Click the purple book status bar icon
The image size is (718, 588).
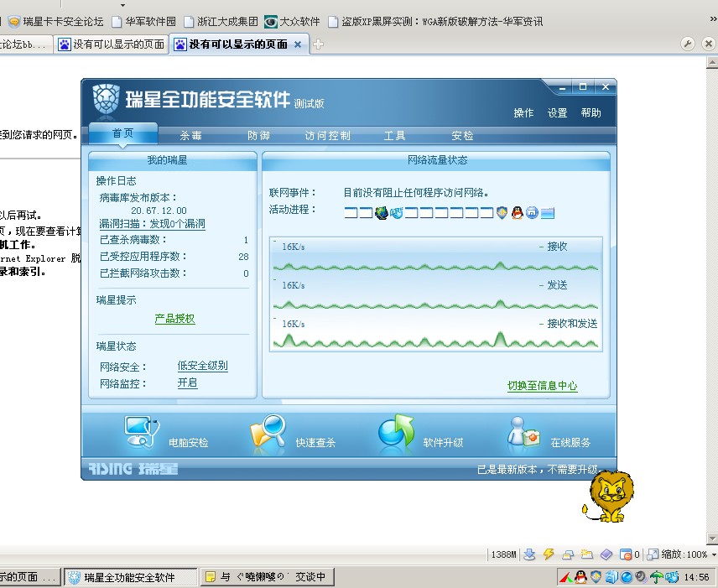[x=606, y=554]
